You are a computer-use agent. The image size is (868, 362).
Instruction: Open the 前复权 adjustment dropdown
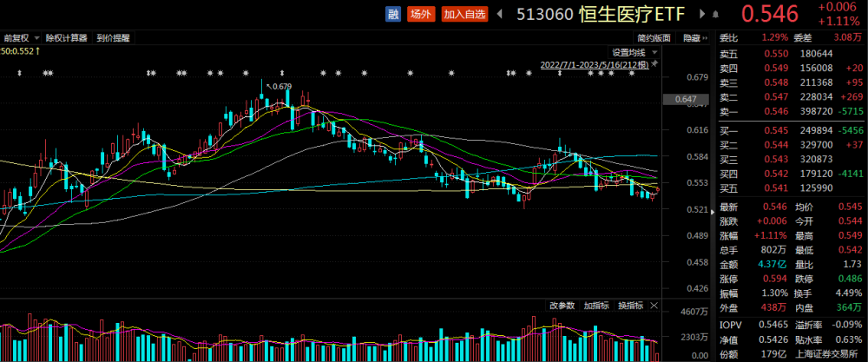click(22, 38)
